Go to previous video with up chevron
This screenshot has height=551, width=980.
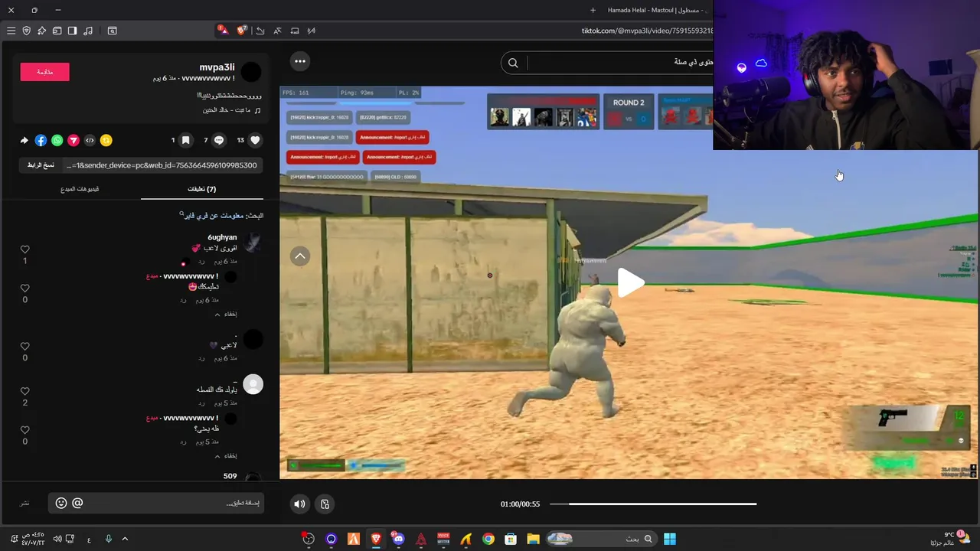click(300, 256)
